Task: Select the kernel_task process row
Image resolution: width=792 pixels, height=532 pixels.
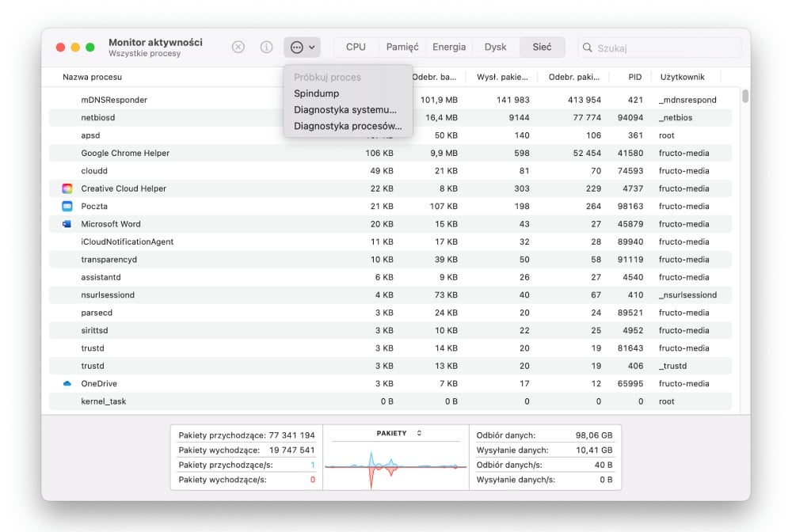Action: point(390,401)
